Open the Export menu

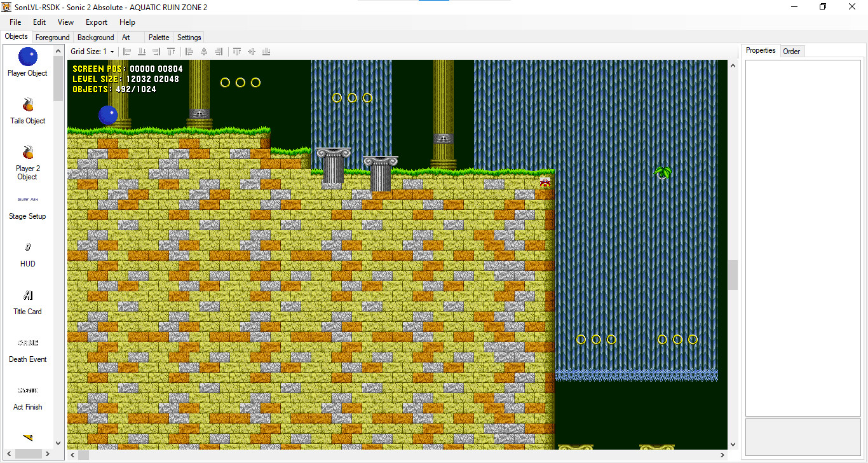click(96, 22)
